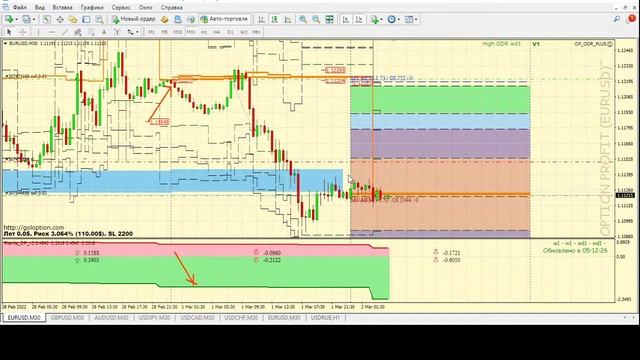Open the Окно menu
This screenshot has height=360, width=640.
pos(146,7)
